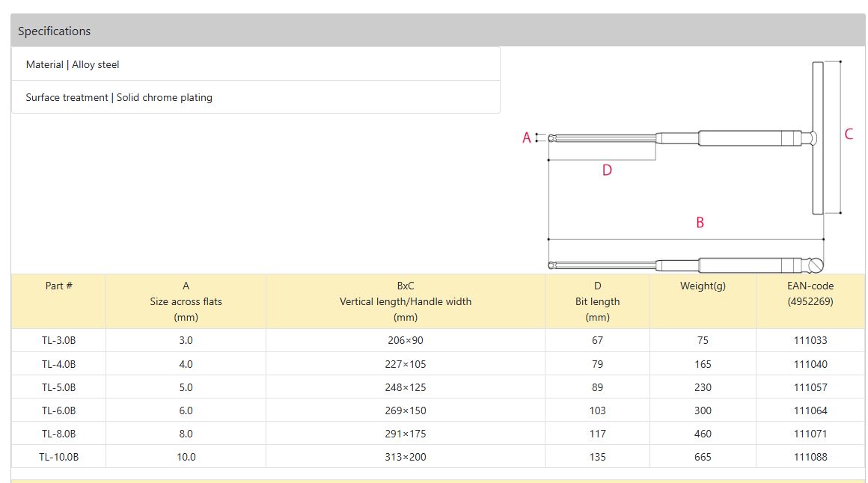This screenshot has width=868, height=483.
Task: Click EAN code 111064
Action: [x=810, y=410]
